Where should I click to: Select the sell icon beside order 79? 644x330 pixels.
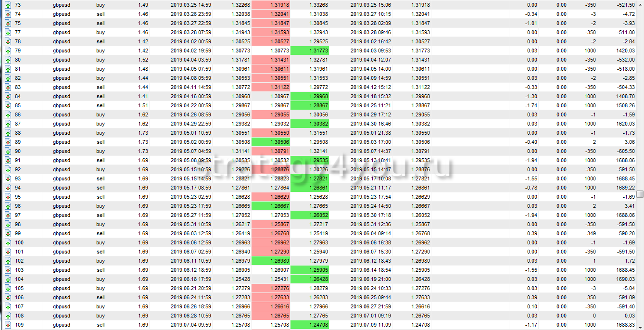pyautogui.click(x=8, y=51)
